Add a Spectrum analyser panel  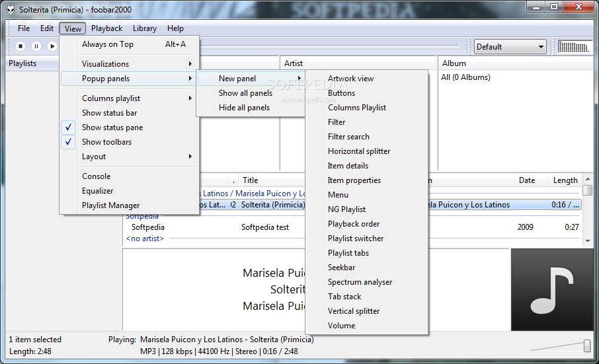[367, 282]
